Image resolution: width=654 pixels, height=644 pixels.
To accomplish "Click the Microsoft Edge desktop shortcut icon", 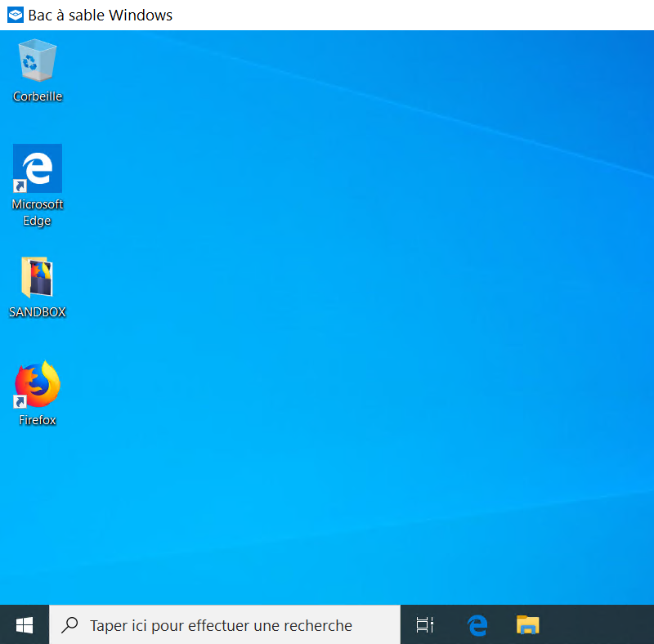I will pyautogui.click(x=38, y=168).
